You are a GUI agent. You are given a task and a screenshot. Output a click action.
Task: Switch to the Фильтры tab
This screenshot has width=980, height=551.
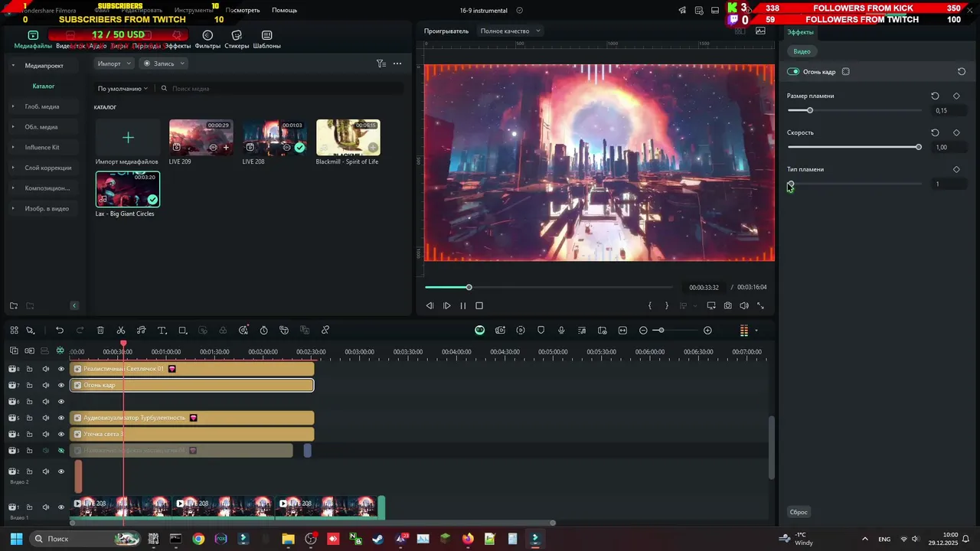207,40
